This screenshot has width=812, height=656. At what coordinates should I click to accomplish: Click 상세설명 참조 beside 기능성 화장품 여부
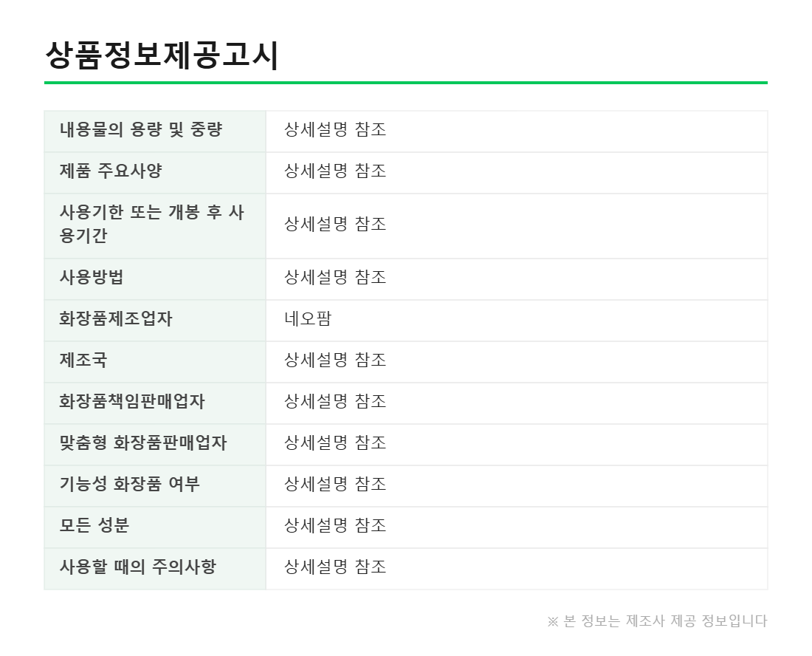point(335,485)
